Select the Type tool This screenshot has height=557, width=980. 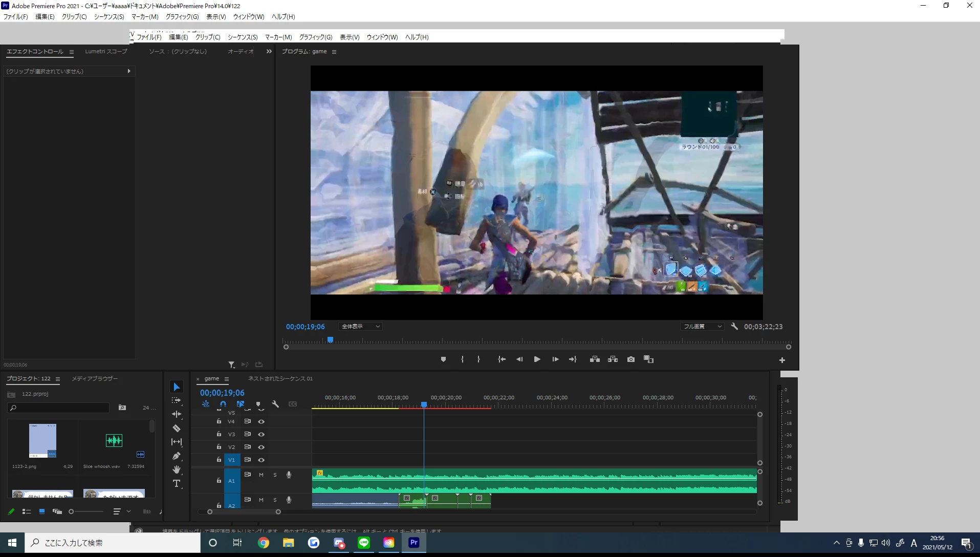point(177,483)
